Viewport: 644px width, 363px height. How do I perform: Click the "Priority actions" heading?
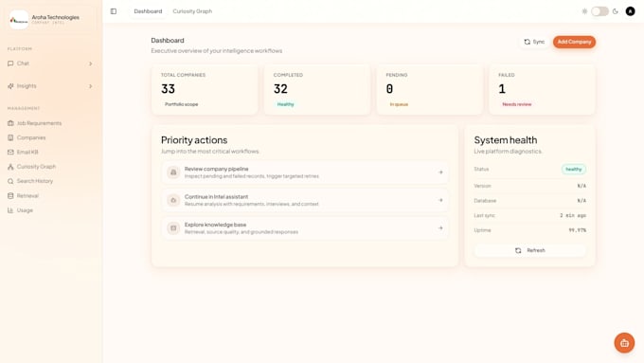tap(194, 140)
